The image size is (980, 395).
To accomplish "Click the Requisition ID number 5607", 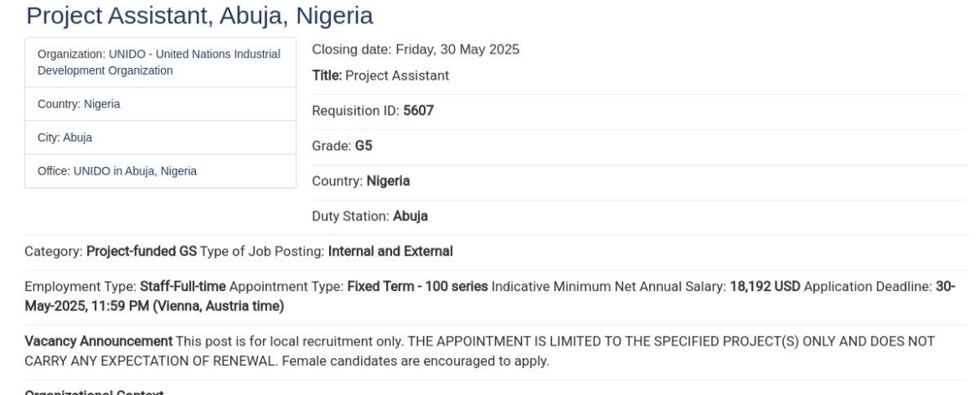I will (x=418, y=112).
